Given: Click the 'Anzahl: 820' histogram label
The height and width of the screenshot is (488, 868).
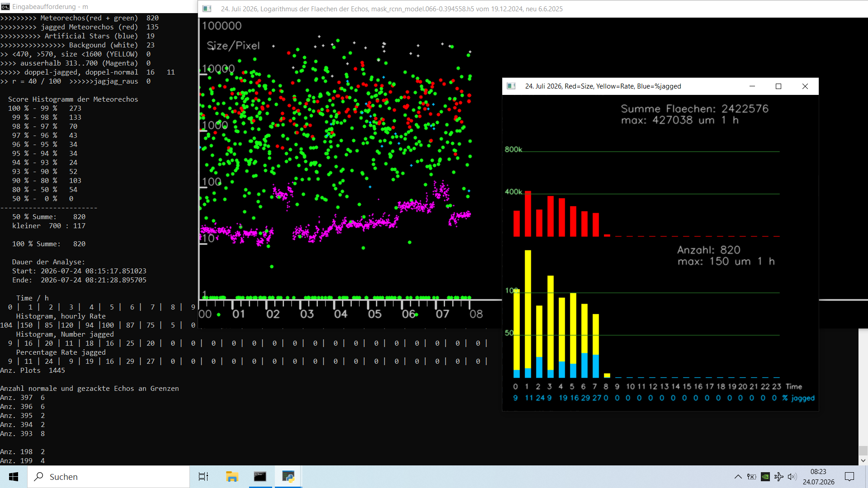Looking at the screenshot, I should click(x=709, y=250).
